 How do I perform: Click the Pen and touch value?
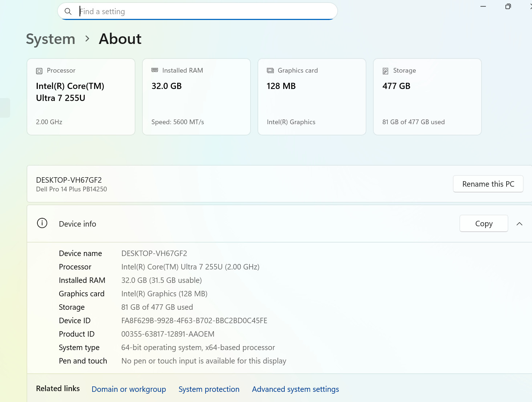204,361
